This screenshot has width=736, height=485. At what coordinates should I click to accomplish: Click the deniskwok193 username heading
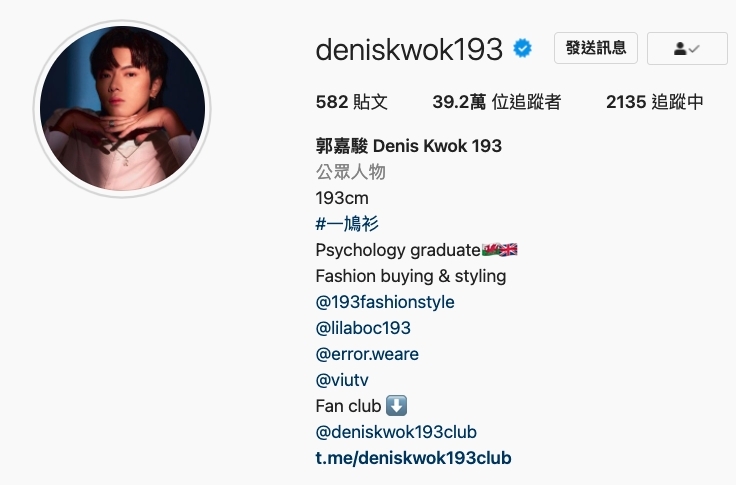pos(409,49)
